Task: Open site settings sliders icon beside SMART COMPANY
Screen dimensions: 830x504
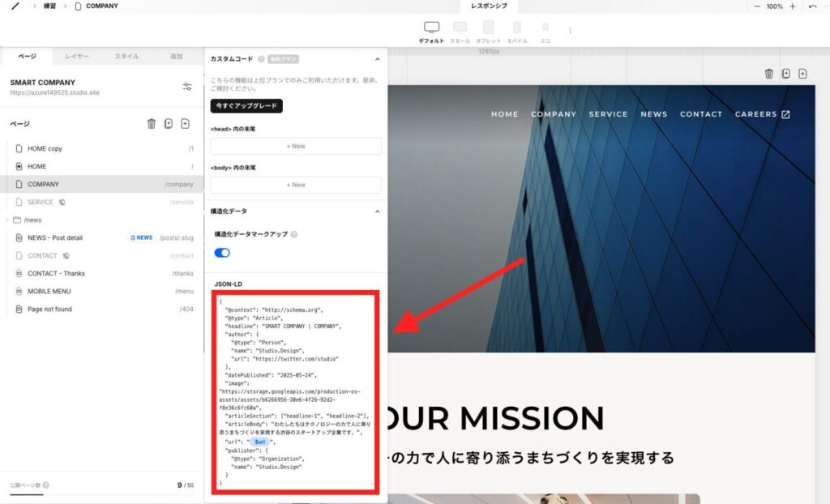Action: click(x=187, y=87)
